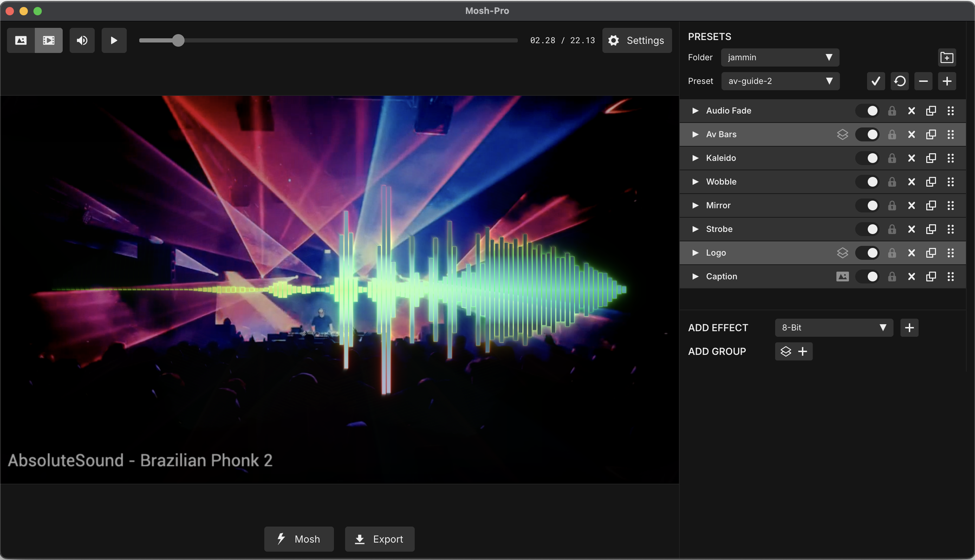Viewport: 975px width, 560px height.
Task: Open the Preset dropdown showing av-guide-2
Action: point(780,81)
